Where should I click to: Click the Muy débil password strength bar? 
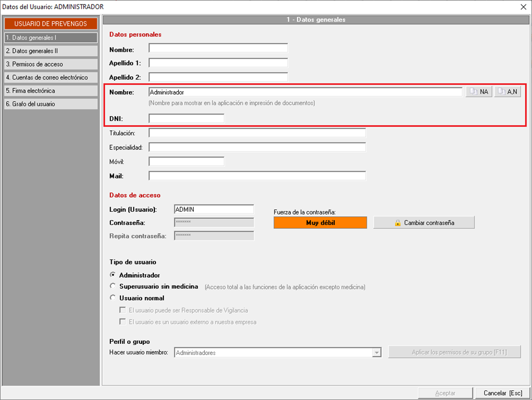320,223
